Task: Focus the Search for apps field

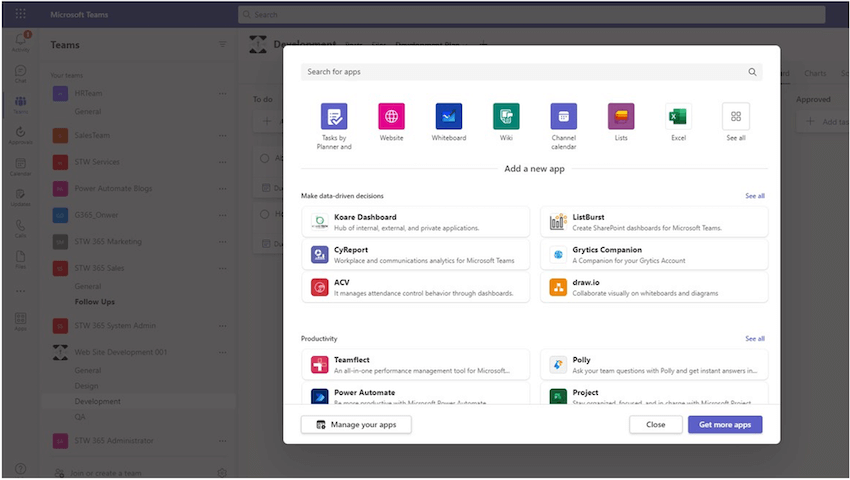Action: (x=531, y=72)
